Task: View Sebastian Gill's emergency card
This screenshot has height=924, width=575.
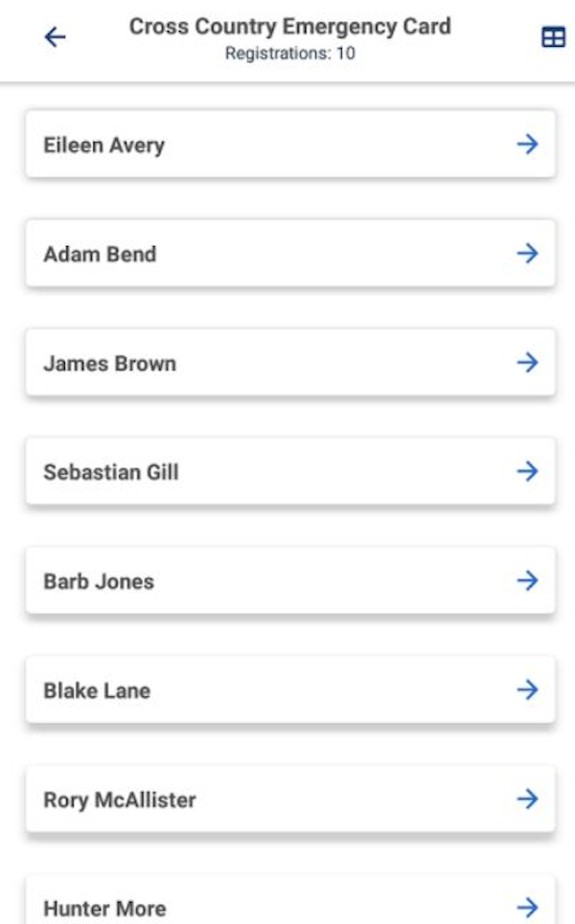Action: 289,472
